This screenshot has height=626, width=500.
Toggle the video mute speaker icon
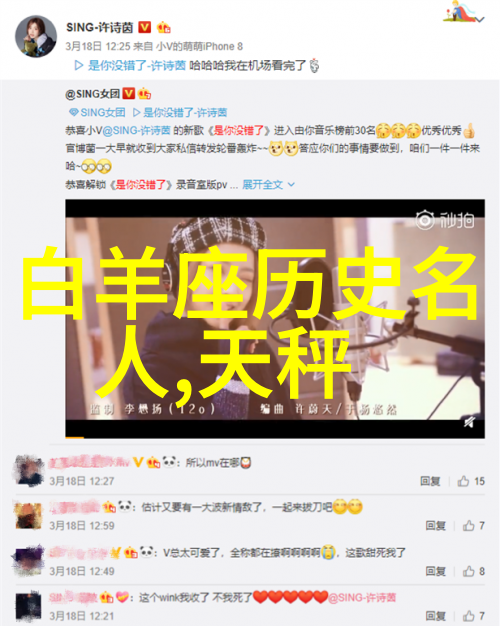469,422
